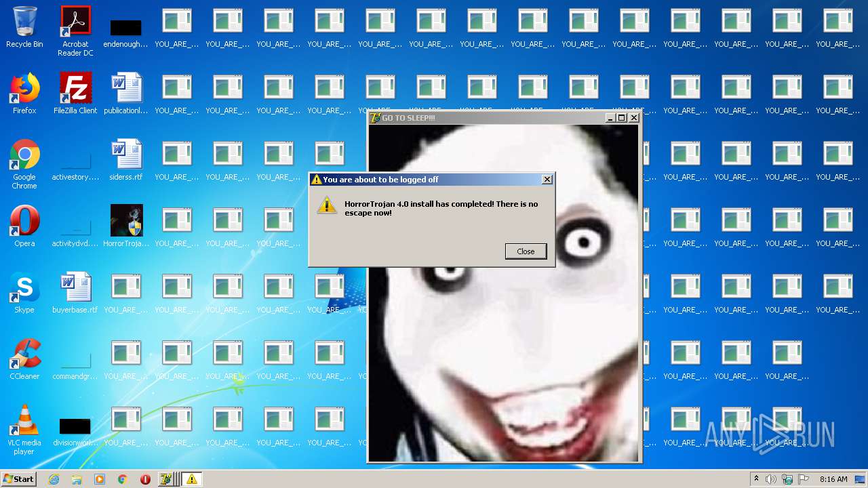Open siderss.rtf document icon
Screen dimensions: 868x488
125,160
